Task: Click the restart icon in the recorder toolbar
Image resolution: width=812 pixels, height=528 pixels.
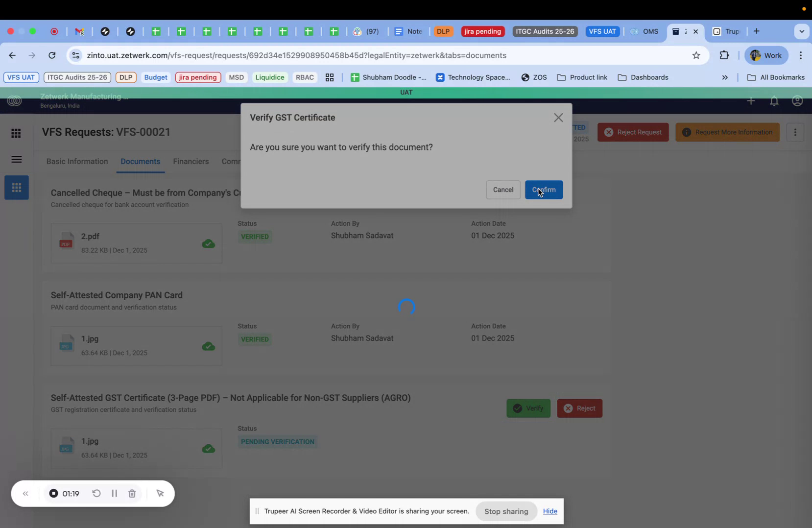Action: [96, 493]
